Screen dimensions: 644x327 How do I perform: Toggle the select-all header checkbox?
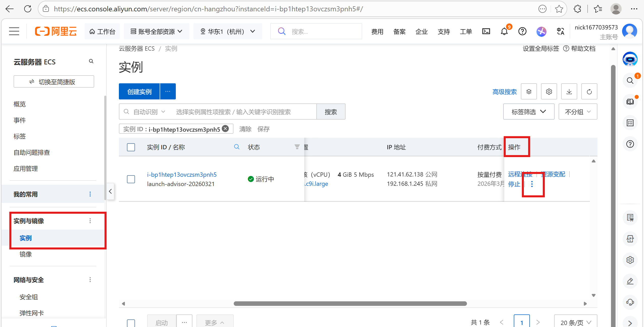(x=131, y=147)
